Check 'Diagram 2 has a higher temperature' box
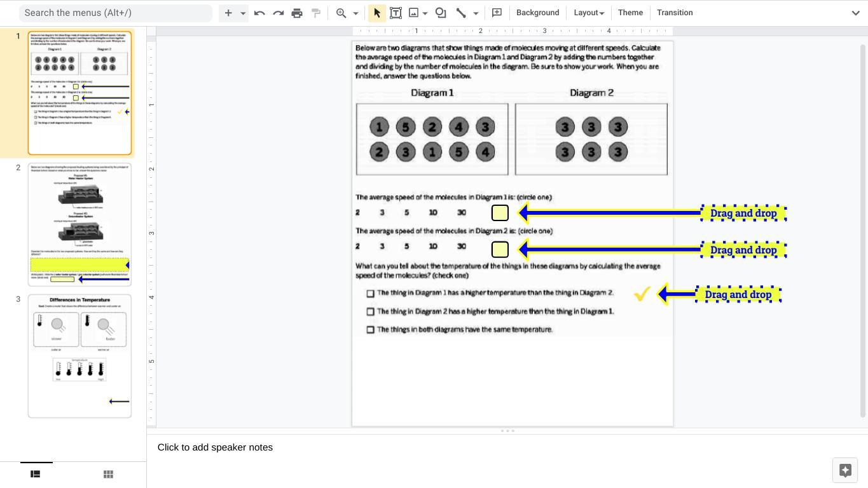This screenshot has height=488, width=868. 370,312
